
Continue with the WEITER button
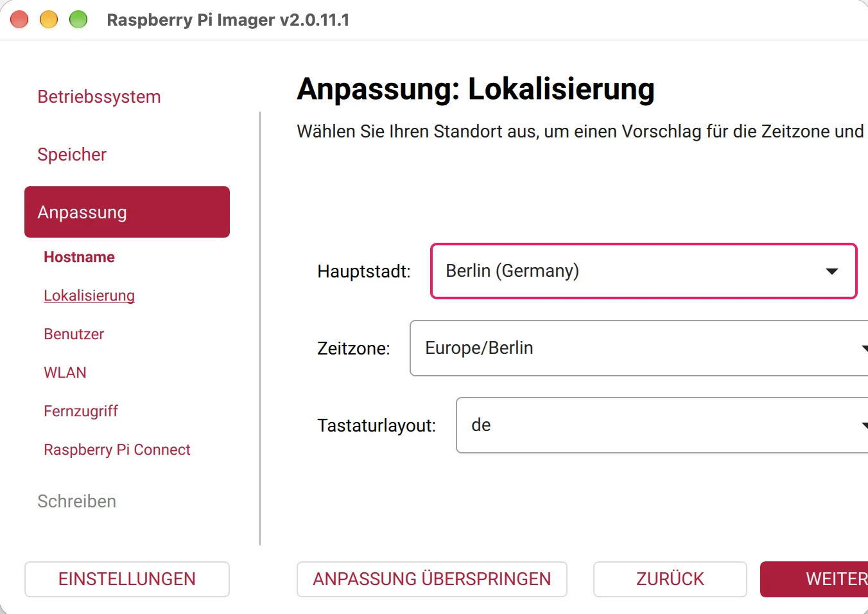814,579
